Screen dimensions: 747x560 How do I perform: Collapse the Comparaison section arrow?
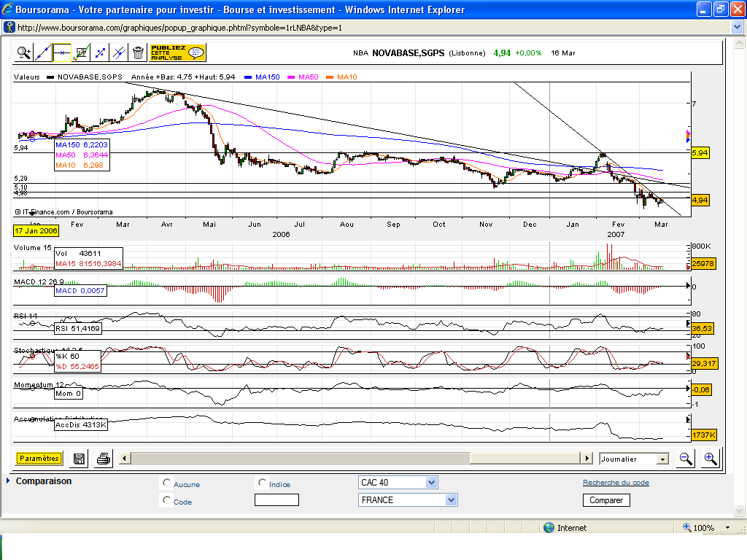click(x=9, y=481)
